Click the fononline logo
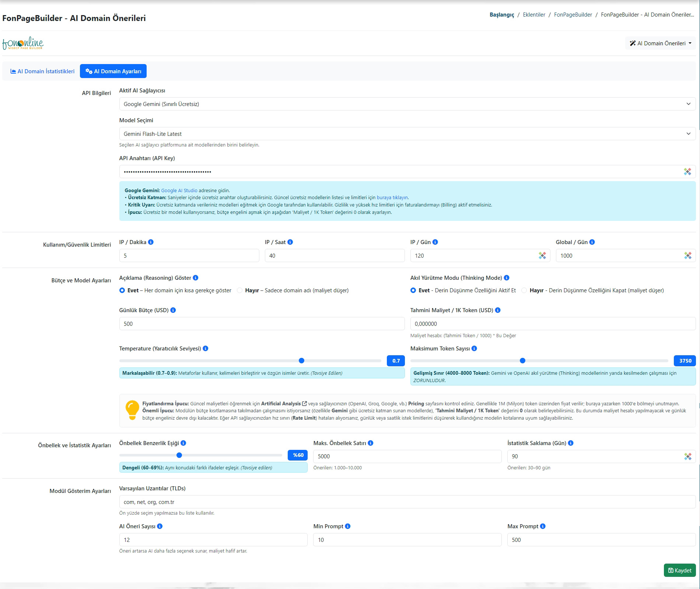The height and width of the screenshot is (589, 700). (23, 43)
